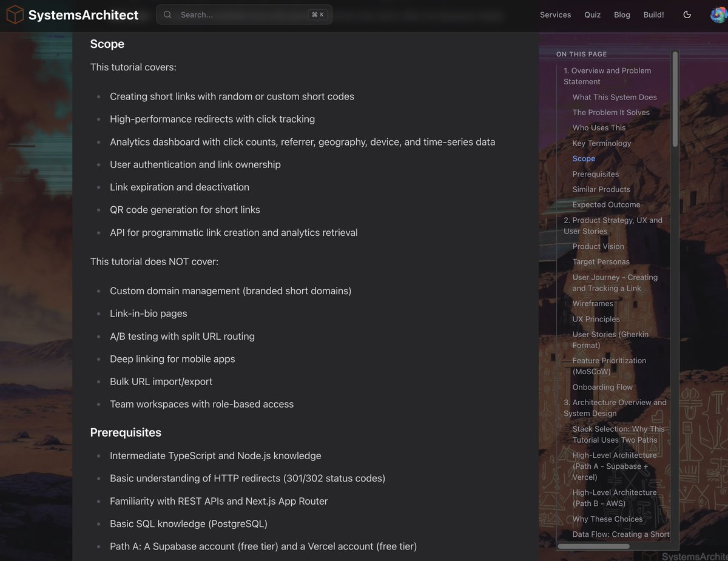
Task: Go to User Journey - Creating and Tracking a Link
Action: pyautogui.click(x=615, y=283)
